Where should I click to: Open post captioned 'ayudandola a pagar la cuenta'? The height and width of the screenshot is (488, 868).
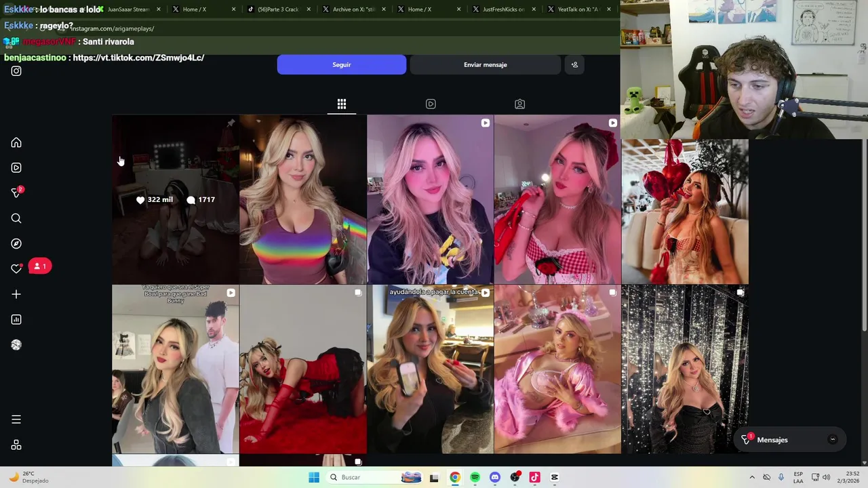point(431,369)
